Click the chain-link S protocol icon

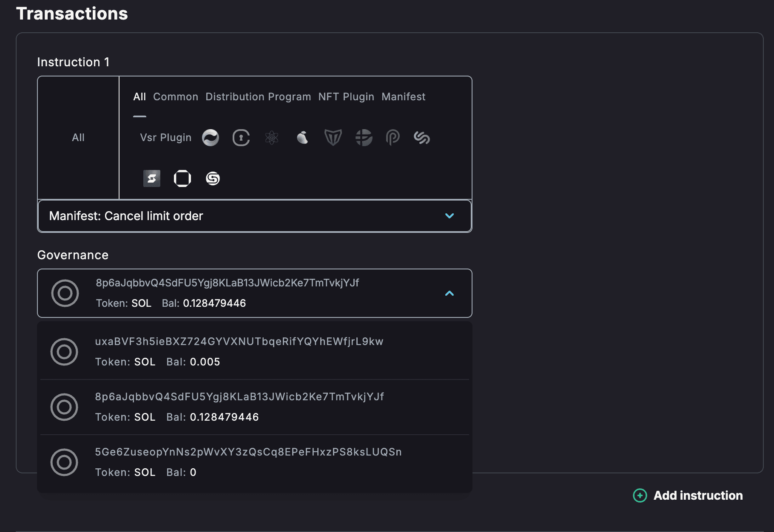click(422, 138)
